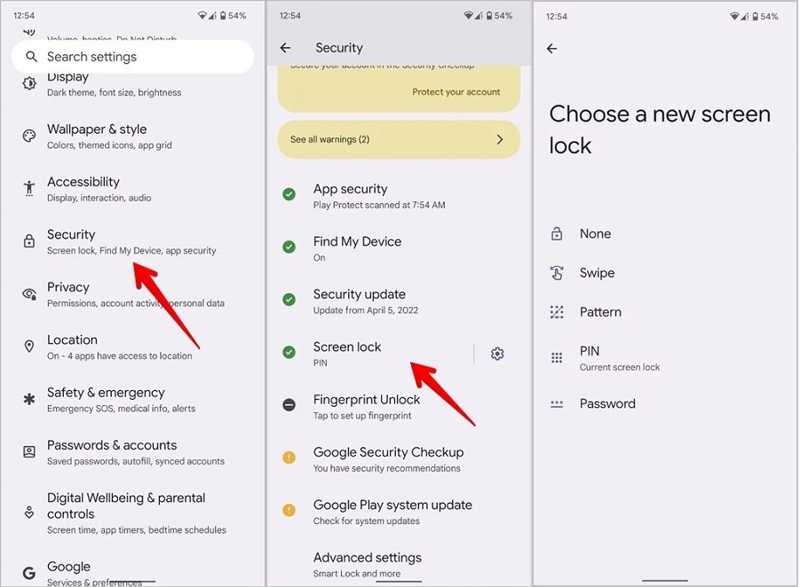Tap the 12:54 clock on screen lock page
Screen dimensions: 800x587
coord(556,16)
